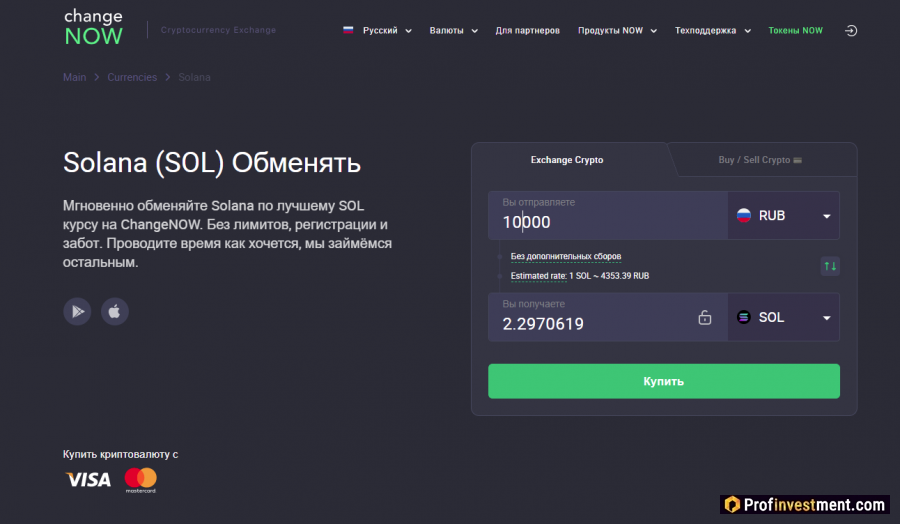Click the RUB flag currency icon
The width and height of the screenshot is (900, 524).
pos(744,216)
